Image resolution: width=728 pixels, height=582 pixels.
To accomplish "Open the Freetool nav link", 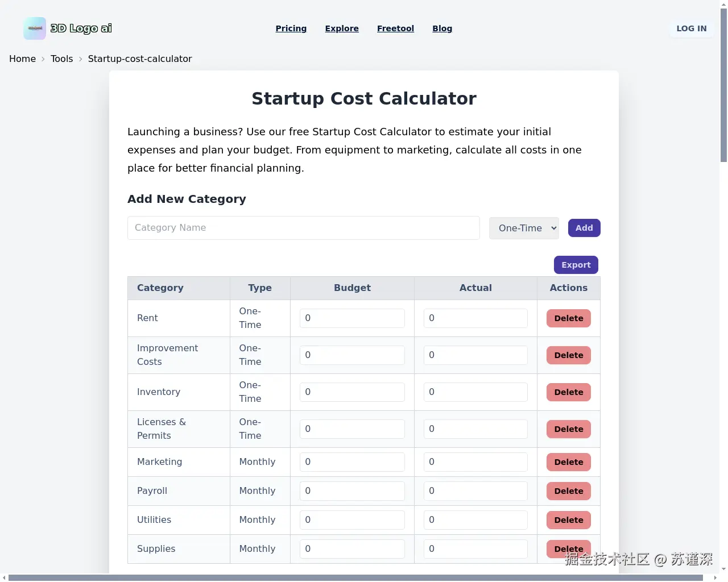I will pyautogui.click(x=395, y=28).
